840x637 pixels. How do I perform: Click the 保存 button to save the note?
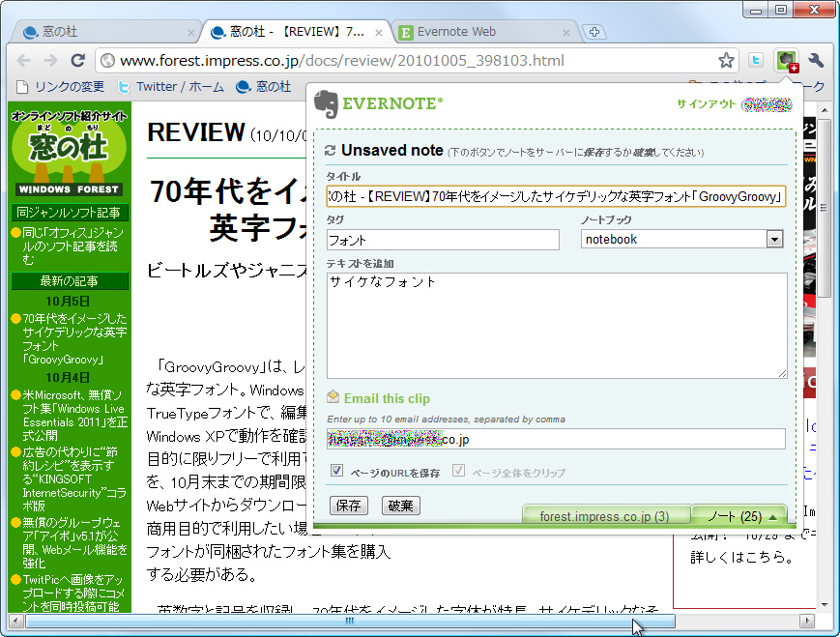coord(348,506)
